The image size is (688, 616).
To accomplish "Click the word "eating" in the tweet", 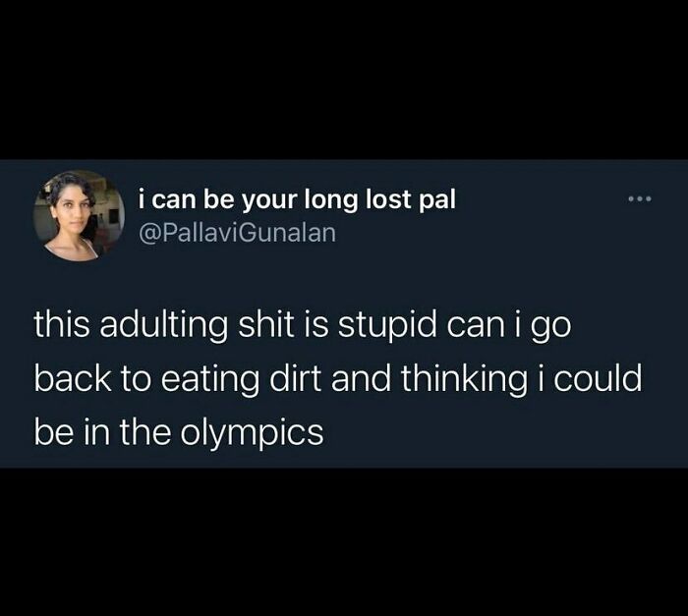I will coord(209,380).
